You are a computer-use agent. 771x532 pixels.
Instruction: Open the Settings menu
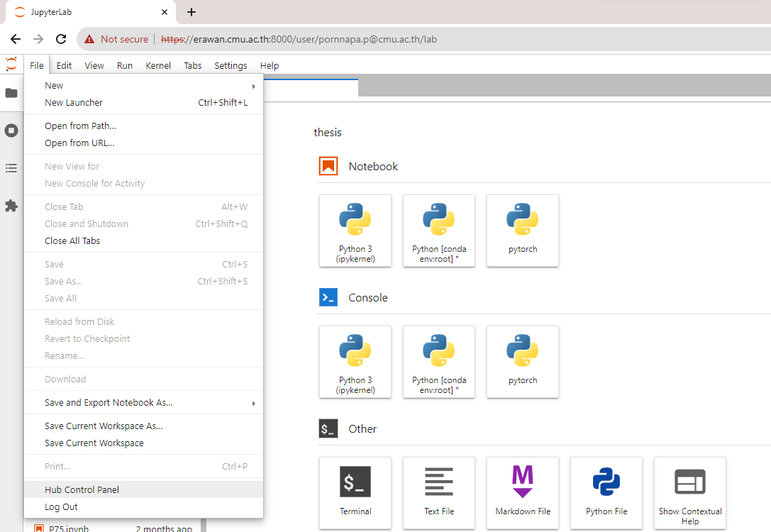pyautogui.click(x=231, y=65)
